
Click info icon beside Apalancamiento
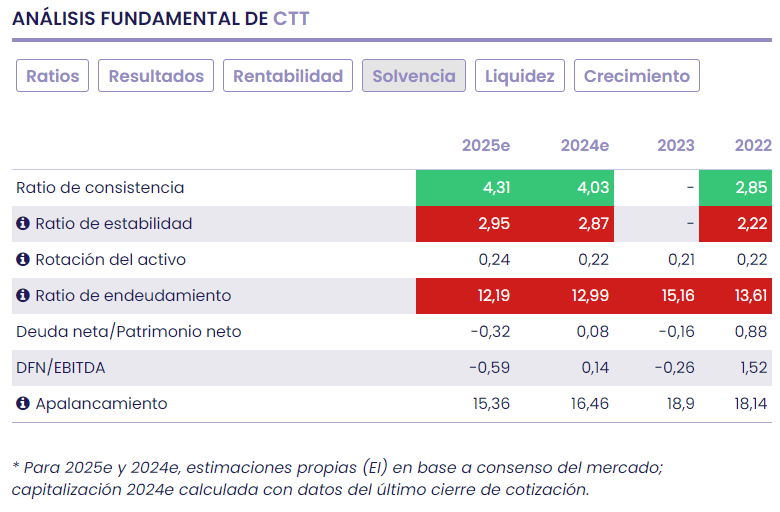pyautogui.click(x=23, y=404)
